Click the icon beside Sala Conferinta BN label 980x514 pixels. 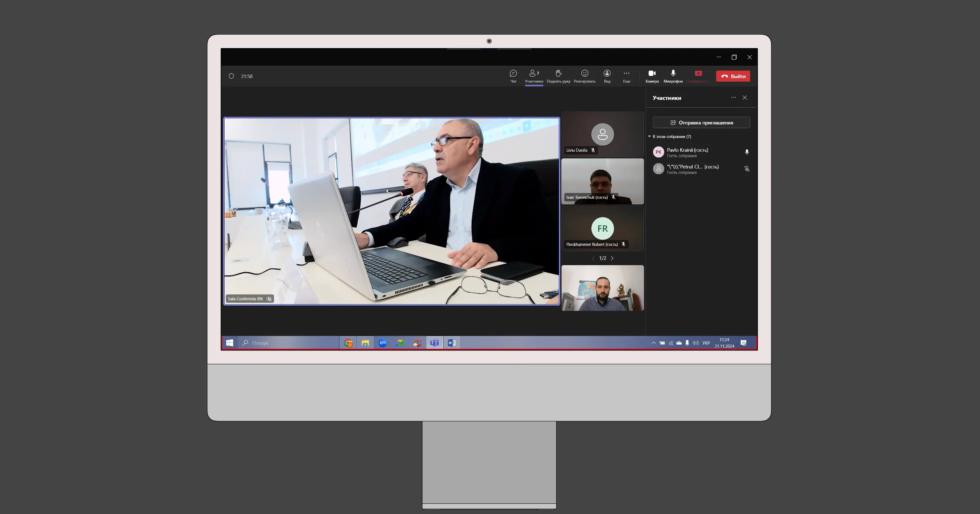(269, 299)
